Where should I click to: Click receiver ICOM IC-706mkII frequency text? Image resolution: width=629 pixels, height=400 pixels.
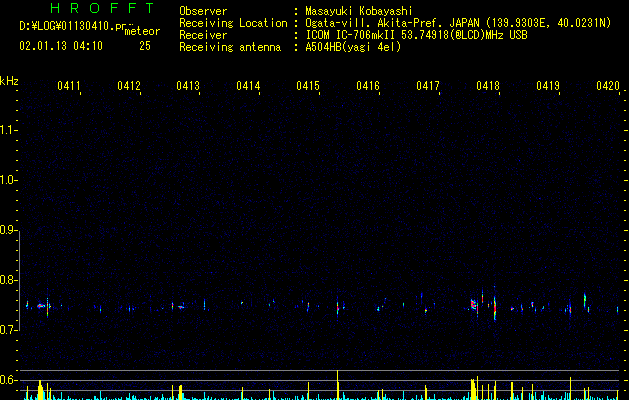coord(416,35)
